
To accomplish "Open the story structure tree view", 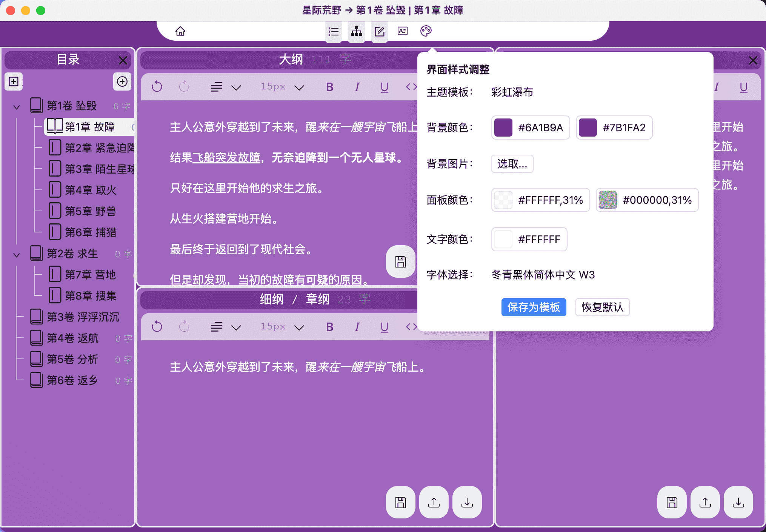I will [x=356, y=31].
